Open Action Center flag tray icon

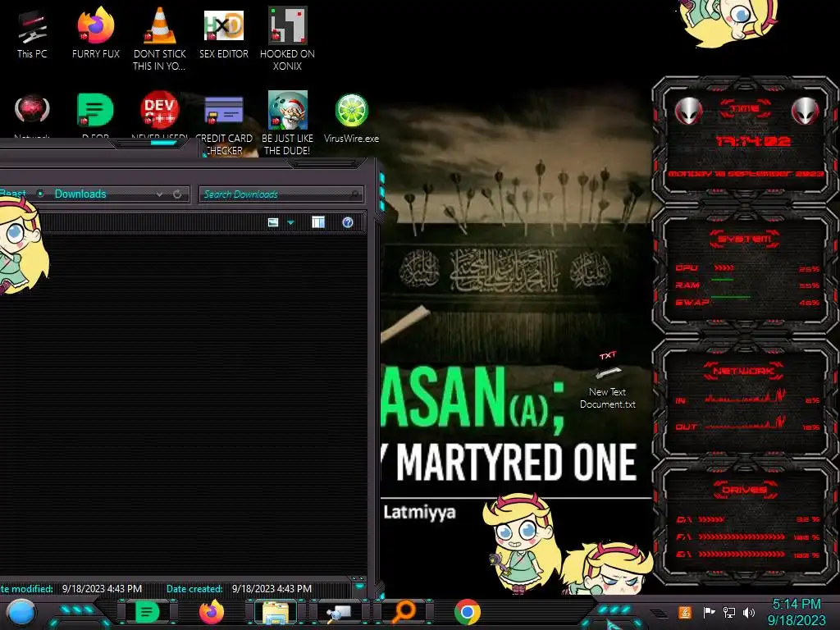point(709,612)
